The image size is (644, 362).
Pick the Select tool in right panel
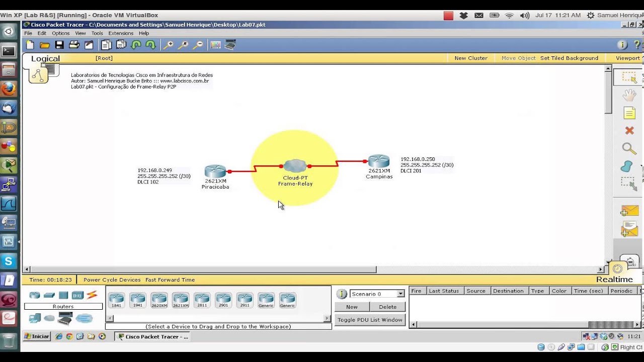pyautogui.click(x=629, y=77)
